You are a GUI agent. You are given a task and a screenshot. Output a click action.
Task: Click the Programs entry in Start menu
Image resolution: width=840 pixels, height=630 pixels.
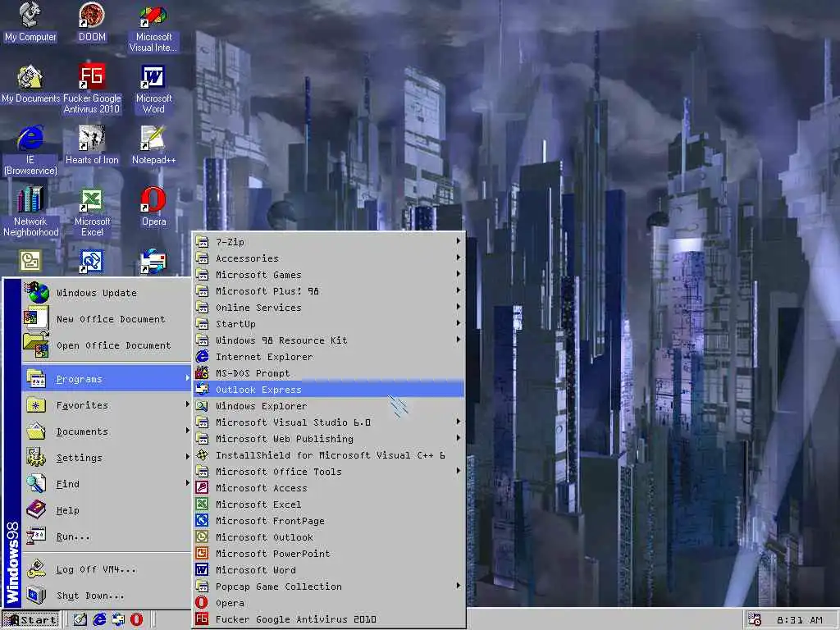(x=107, y=379)
